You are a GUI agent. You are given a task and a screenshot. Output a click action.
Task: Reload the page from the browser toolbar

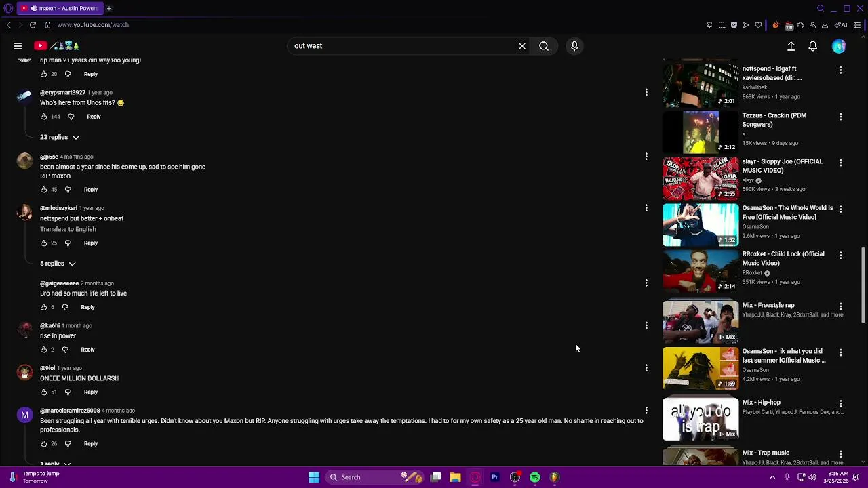tap(33, 25)
